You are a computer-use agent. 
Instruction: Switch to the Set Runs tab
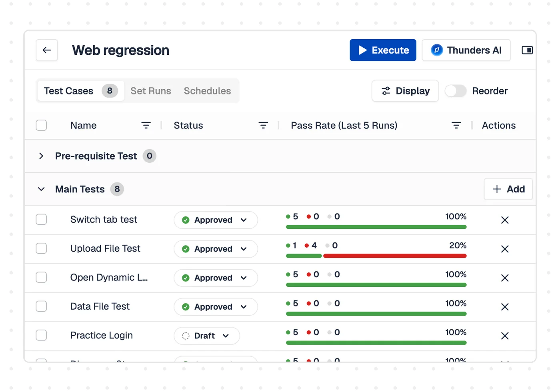tap(151, 91)
